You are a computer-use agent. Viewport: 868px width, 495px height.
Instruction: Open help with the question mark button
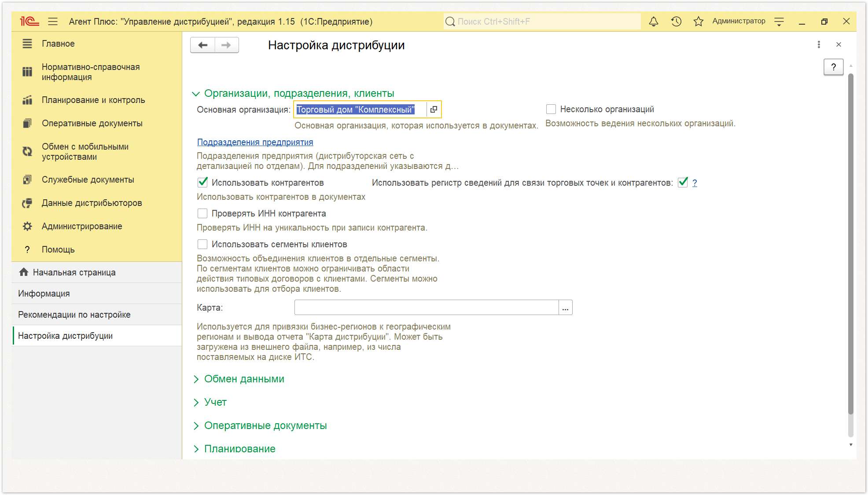(x=833, y=67)
